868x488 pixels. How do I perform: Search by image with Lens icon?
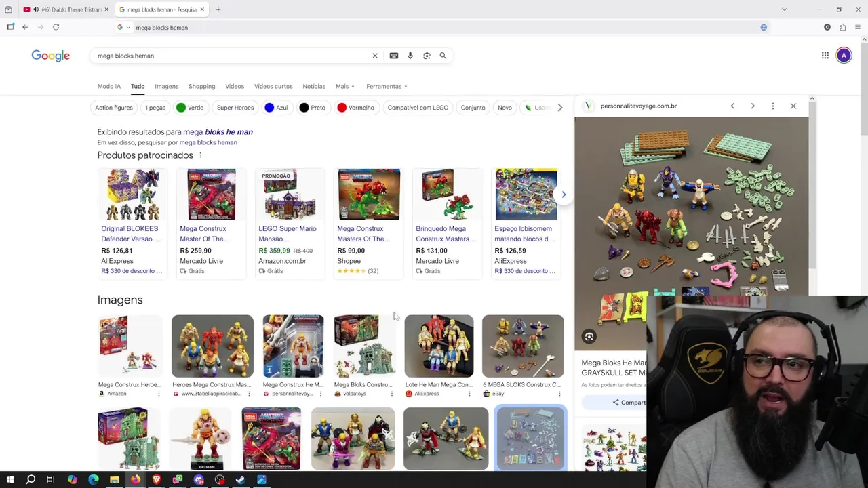click(427, 56)
